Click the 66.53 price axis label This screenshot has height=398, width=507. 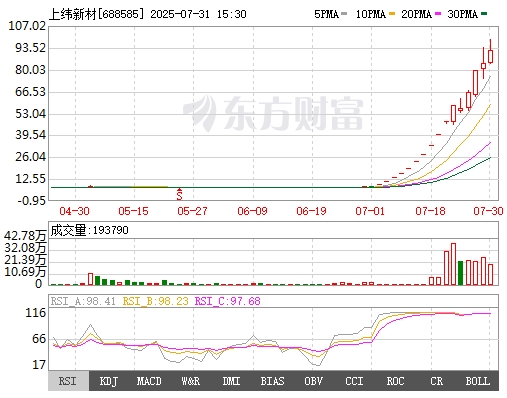pos(30,92)
